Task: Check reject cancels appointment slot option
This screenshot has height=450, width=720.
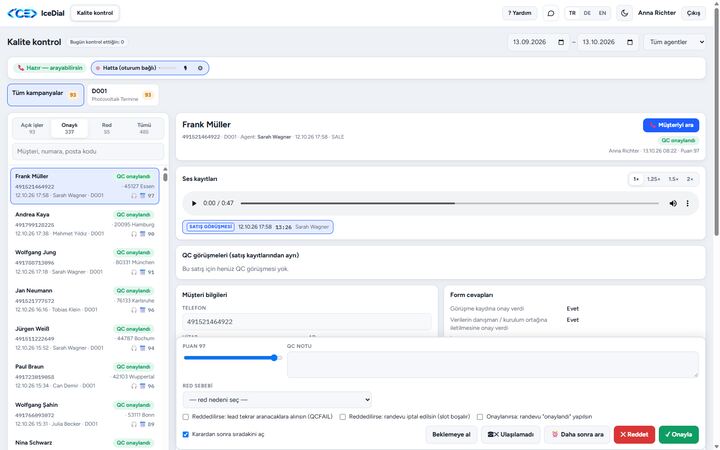Action: (x=343, y=417)
